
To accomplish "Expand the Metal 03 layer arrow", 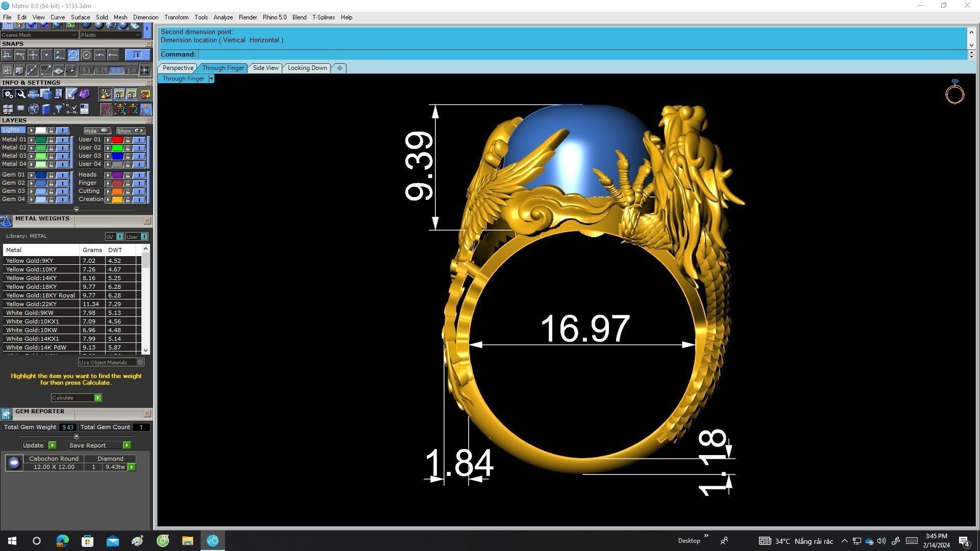I will point(31,156).
